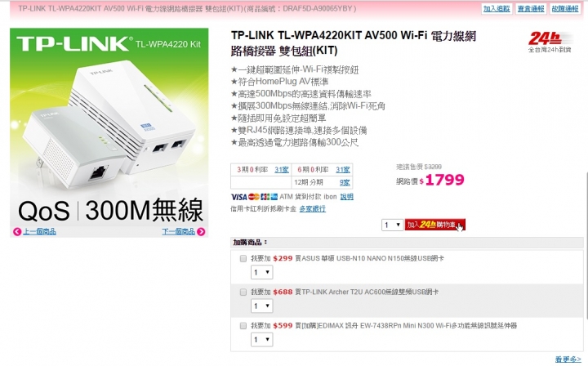This screenshot has width=588, height=366.
Task: Check the $299 ASUS USB-N10 add-on box
Action: click(x=243, y=258)
